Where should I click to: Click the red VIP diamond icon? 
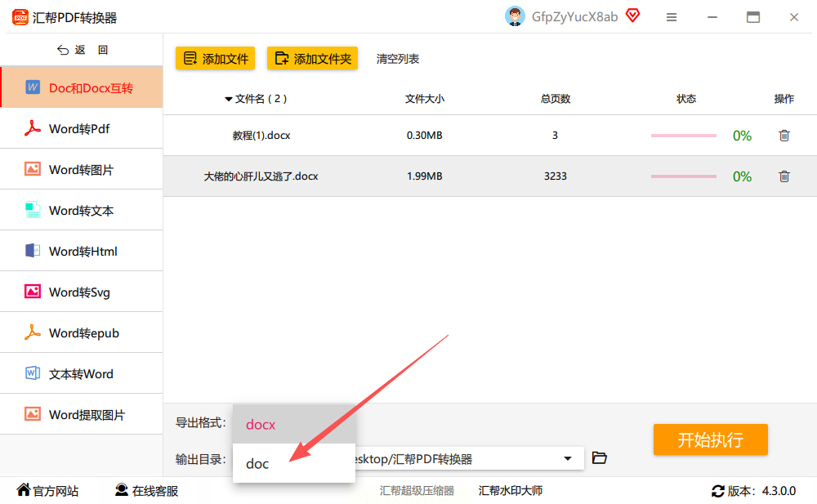[632, 16]
